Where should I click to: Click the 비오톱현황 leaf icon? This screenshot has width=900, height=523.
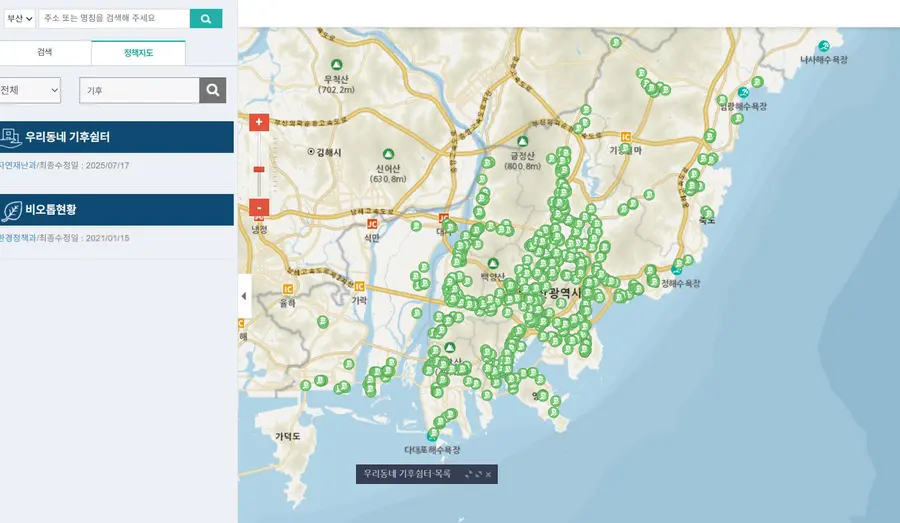point(11,210)
